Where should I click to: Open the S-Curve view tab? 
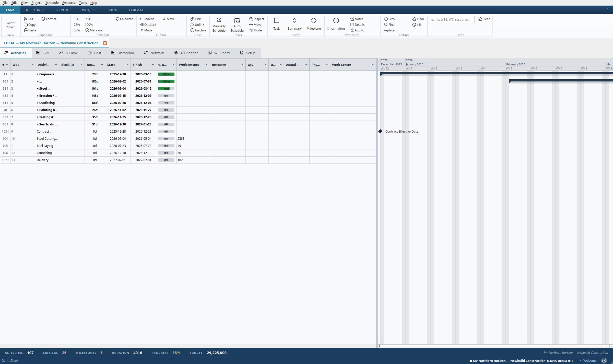(69, 53)
